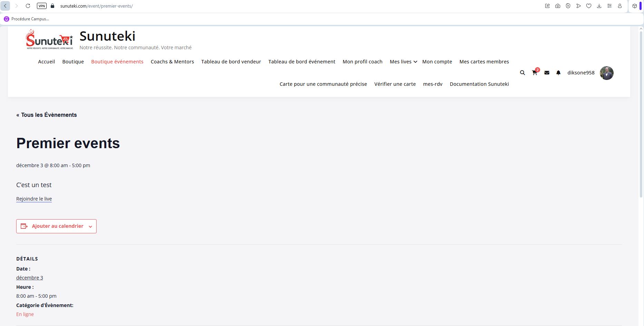Open the site search magnifier icon
The image size is (644, 326).
522,73
